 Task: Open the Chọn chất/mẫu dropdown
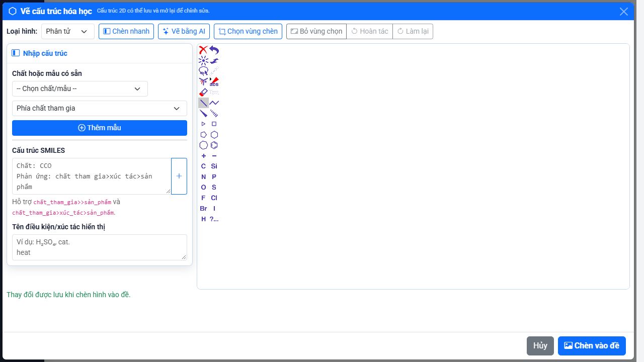click(x=80, y=89)
